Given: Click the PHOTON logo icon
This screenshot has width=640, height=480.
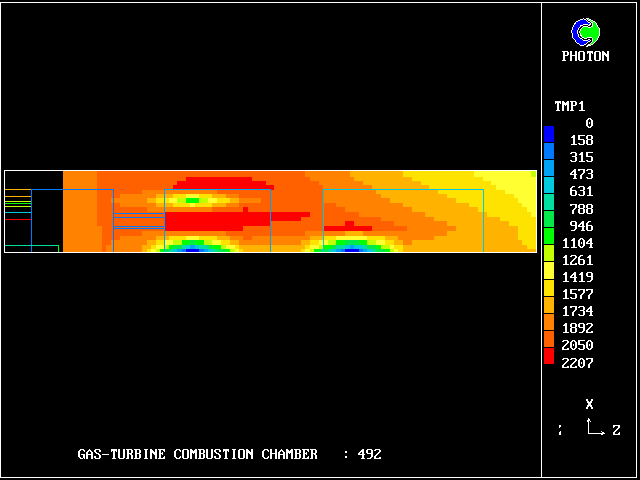Looking at the screenshot, I should pyautogui.click(x=586, y=33).
